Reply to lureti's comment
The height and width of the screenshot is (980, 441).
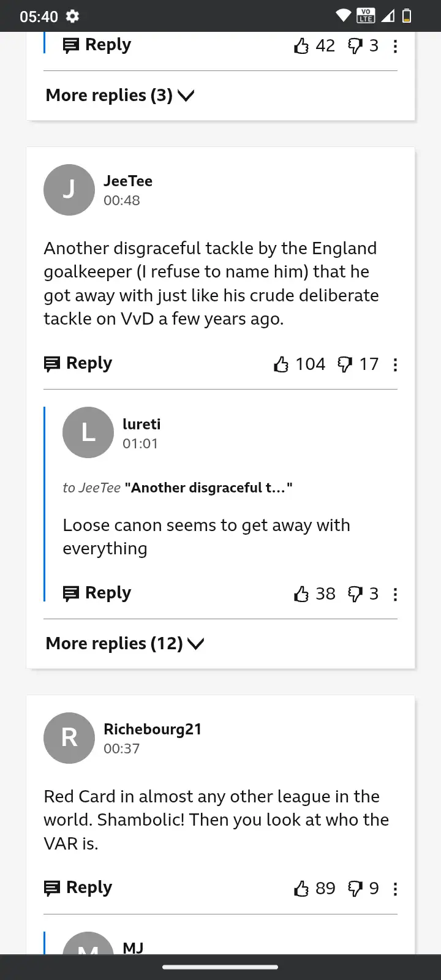coord(97,593)
